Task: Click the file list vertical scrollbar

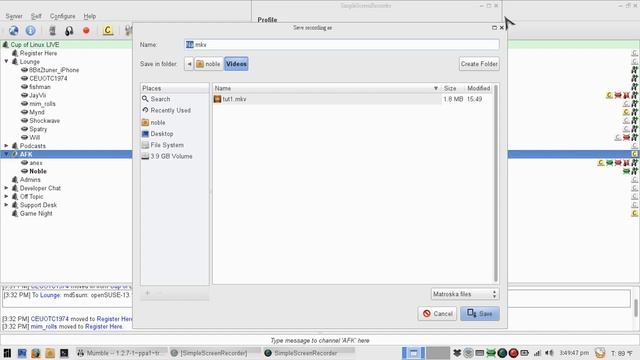Action: pyautogui.click(x=496, y=183)
